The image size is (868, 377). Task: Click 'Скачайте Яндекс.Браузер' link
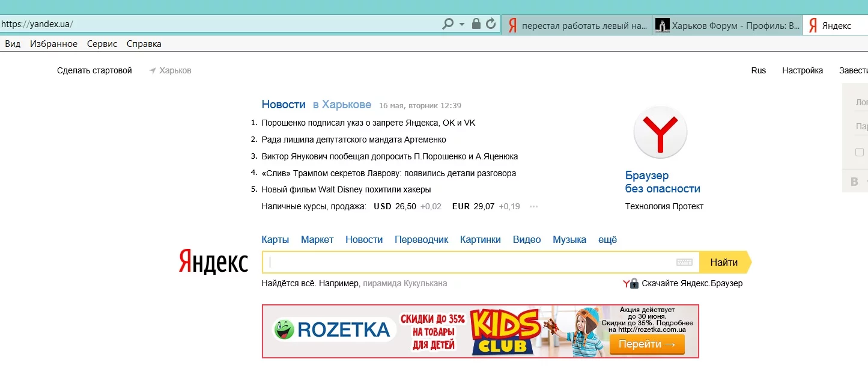click(x=692, y=283)
